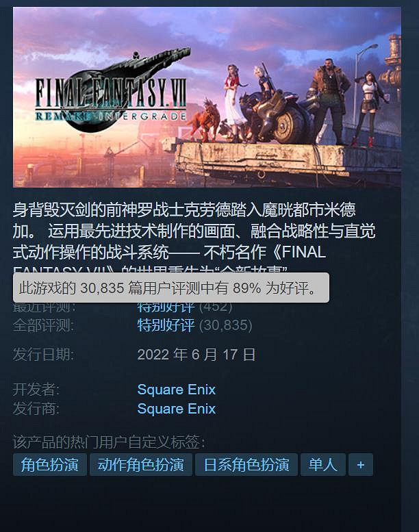Click the 该产品的热门用户自定义标签 heading
Screen dimensions: 419x532
(109, 442)
